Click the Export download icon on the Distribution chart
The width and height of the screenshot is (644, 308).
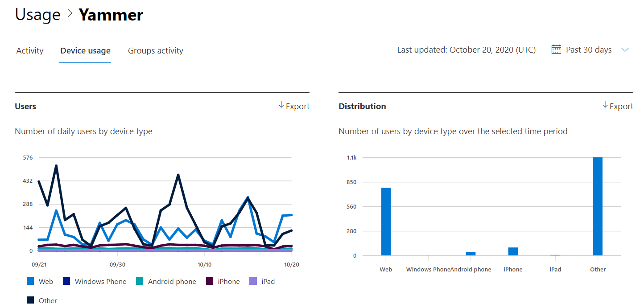(605, 106)
